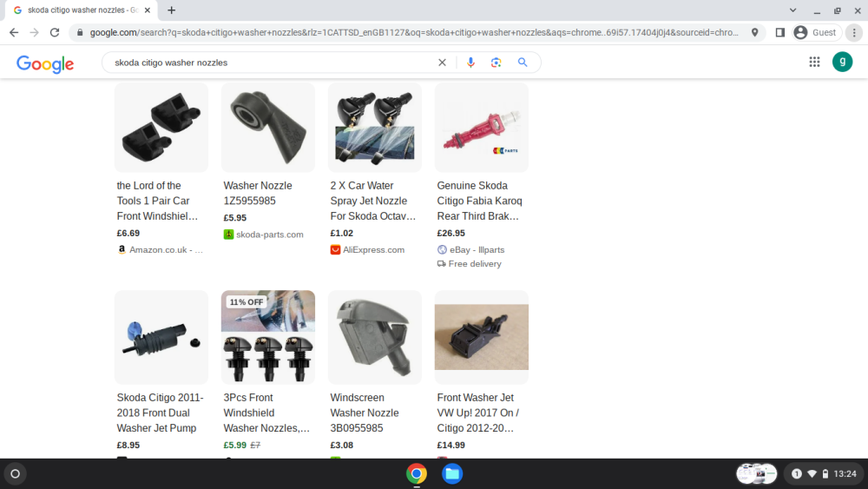Screen dimensions: 868x489
Task: Open the Lord of the Tools nozzle image
Action: pos(161,128)
